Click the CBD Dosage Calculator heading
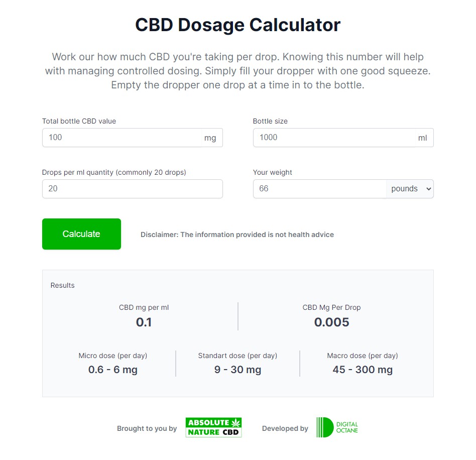This screenshot has height=460, width=476. 237,25
